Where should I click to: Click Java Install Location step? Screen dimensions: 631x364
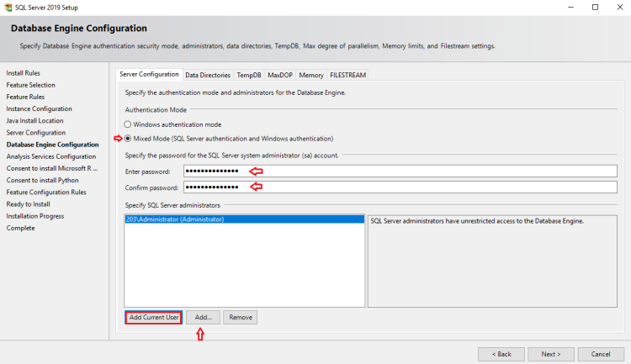34,121
